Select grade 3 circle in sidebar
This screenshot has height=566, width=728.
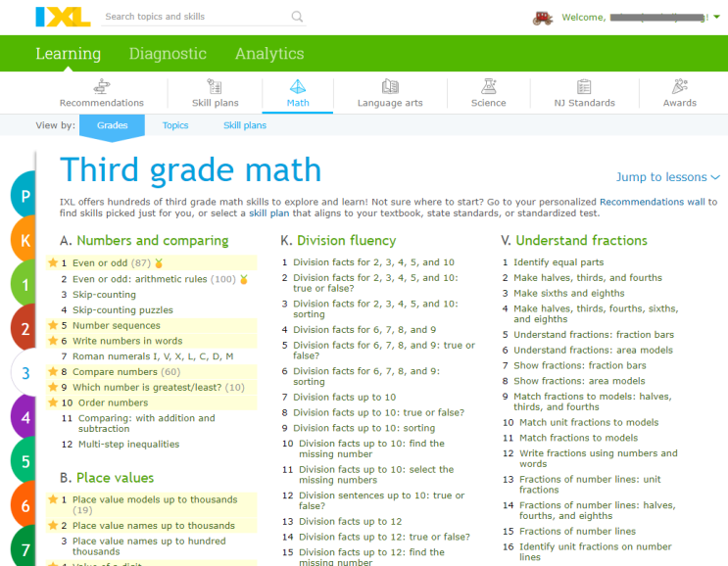pos(24,373)
